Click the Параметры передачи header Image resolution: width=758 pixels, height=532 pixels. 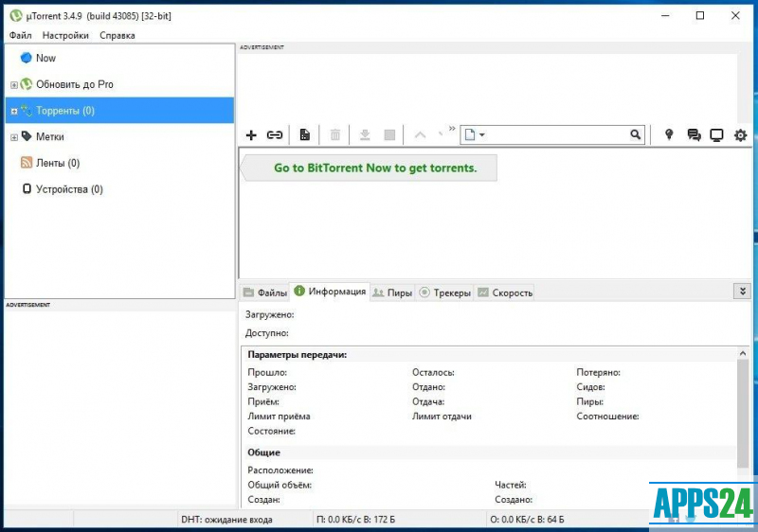pyautogui.click(x=297, y=355)
